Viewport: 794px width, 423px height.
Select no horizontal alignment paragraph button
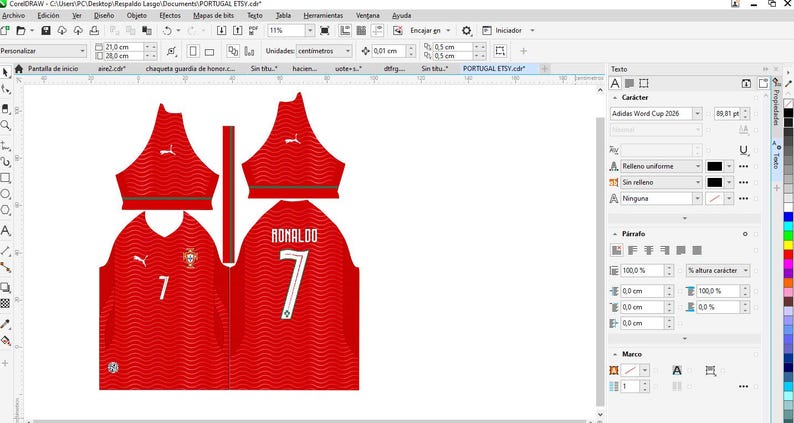pyautogui.click(x=616, y=250)
